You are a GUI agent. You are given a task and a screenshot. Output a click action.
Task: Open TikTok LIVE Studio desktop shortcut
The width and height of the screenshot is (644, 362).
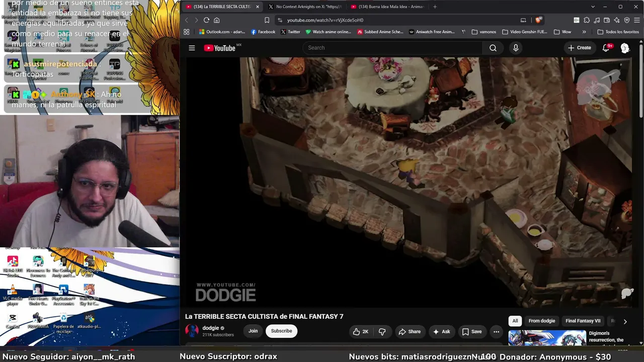pos(13,266)
